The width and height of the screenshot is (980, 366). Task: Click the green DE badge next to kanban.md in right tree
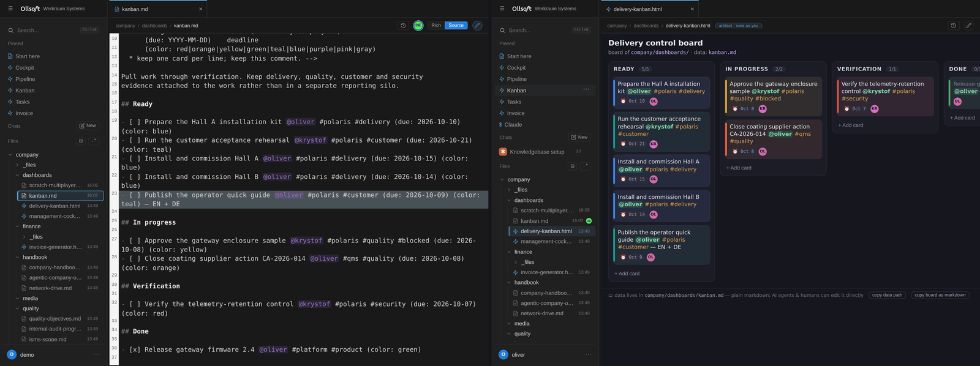[589, 221]
